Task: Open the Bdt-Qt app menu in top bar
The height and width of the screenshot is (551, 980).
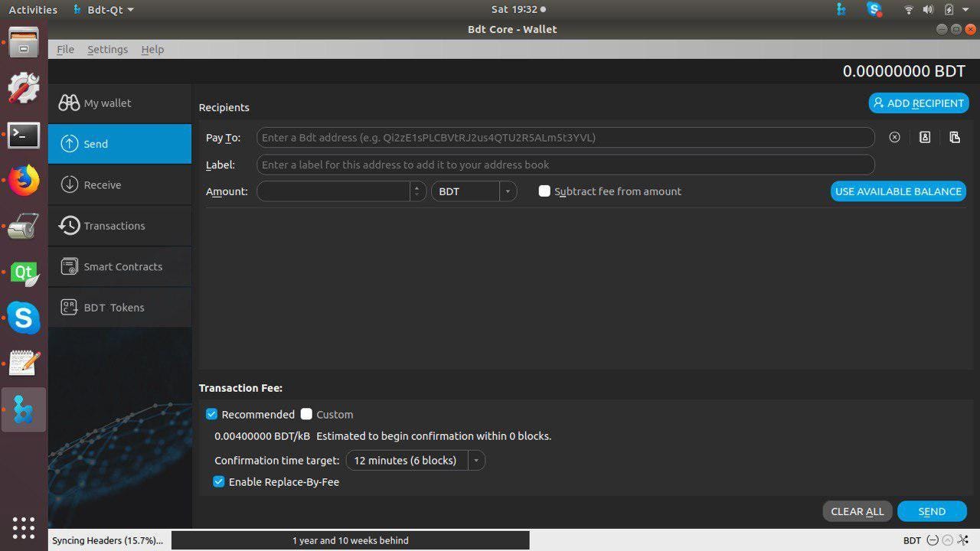Action: (x=104, y=10)
